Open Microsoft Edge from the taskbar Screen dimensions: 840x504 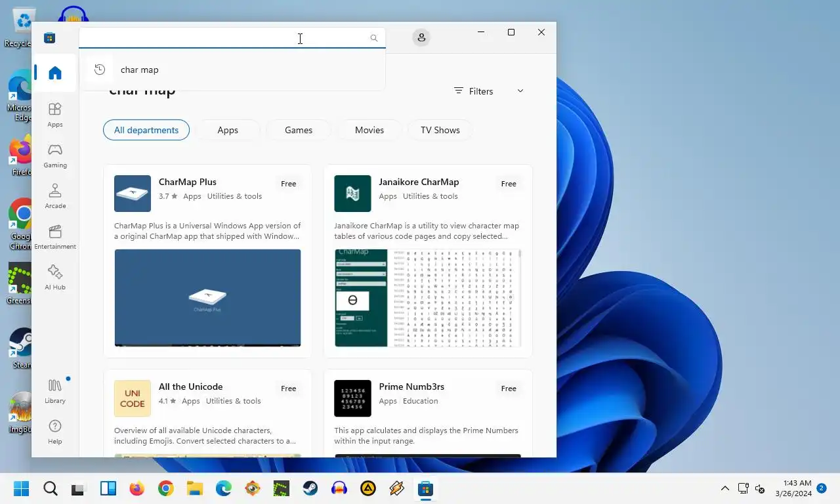pos(224,488)
